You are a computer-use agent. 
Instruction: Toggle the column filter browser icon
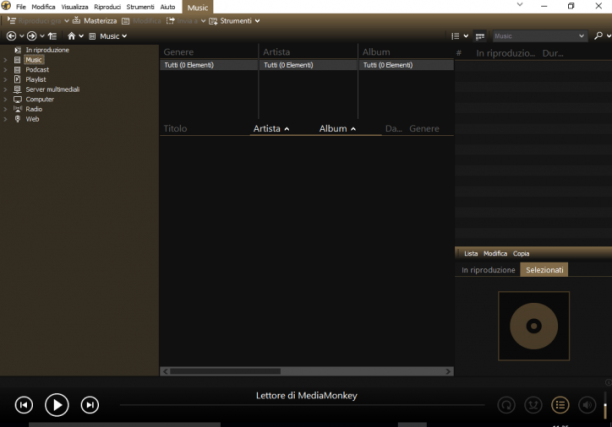pyautogui.click(x=480, y=36)
